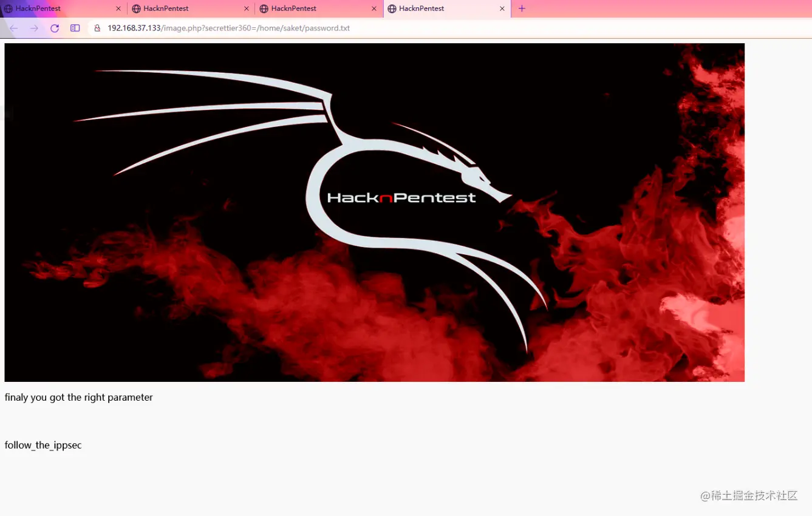Click the back navigation arrow
This screenshot has height=516, width=812.
tap(14, 28)
